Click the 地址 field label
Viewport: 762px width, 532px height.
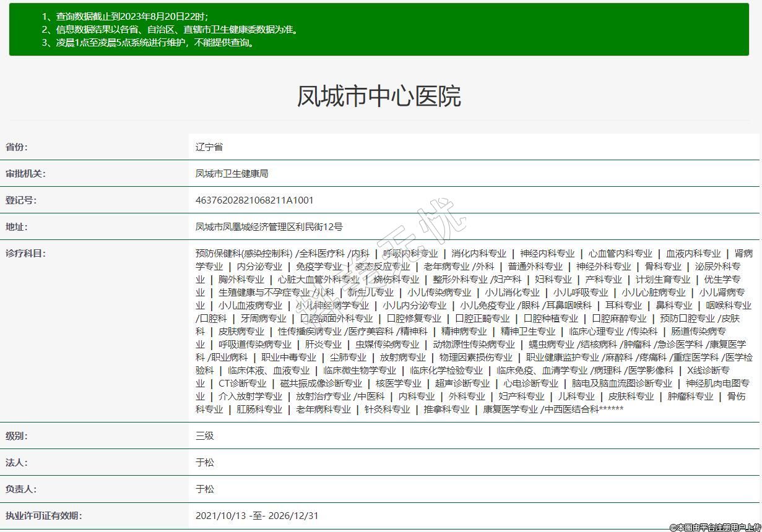17,227
